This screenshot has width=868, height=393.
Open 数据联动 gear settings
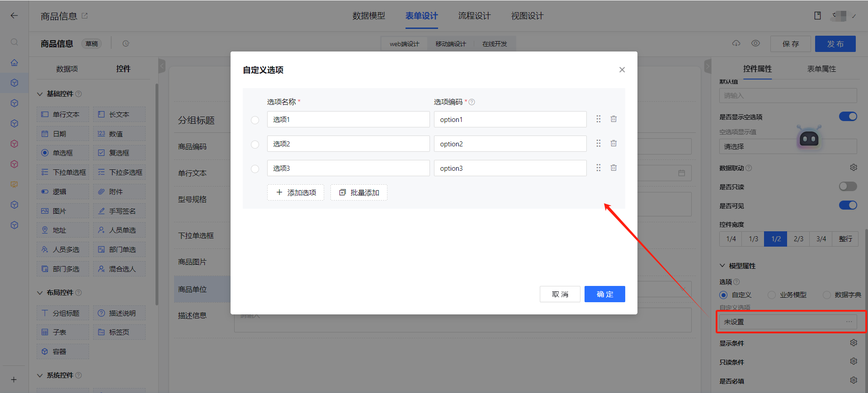click(854, 168)
